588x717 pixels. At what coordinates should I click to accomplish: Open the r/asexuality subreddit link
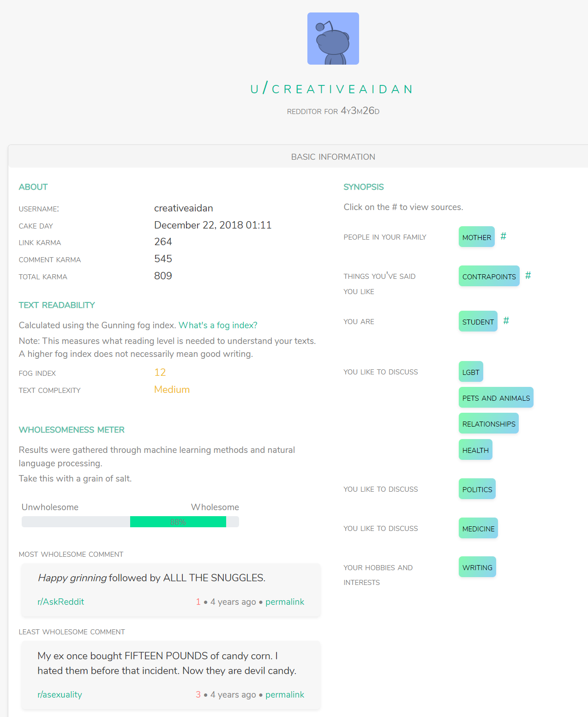click(60, 694)
